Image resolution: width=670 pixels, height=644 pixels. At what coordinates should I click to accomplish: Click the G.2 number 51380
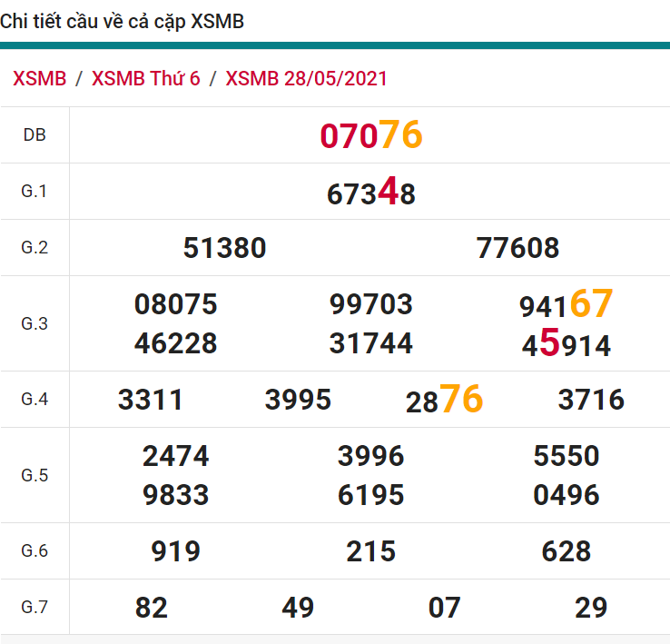tap(224, 248)
